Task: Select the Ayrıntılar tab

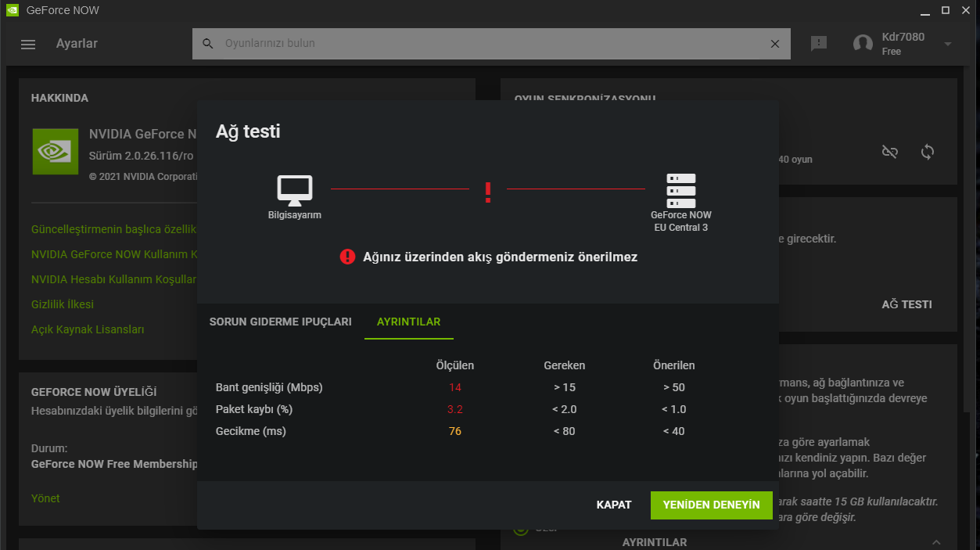Action: (x=409, y=322)
